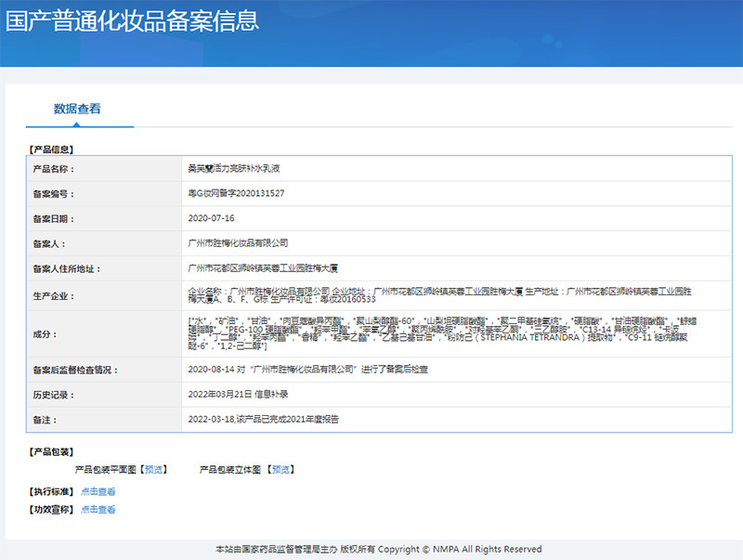The image size is (743, 560).
Task: Open 点击查看 link for 执行标准
Action: click(98, 491)
